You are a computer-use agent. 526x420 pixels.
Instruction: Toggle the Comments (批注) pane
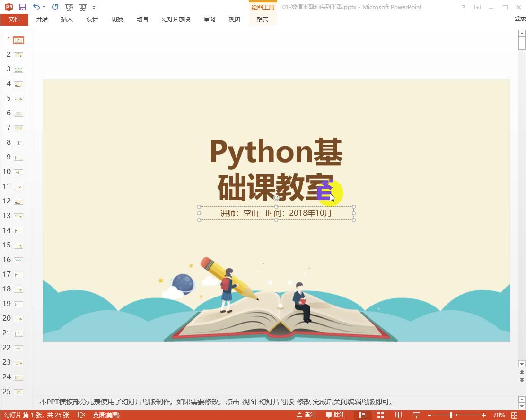(334, 415)
